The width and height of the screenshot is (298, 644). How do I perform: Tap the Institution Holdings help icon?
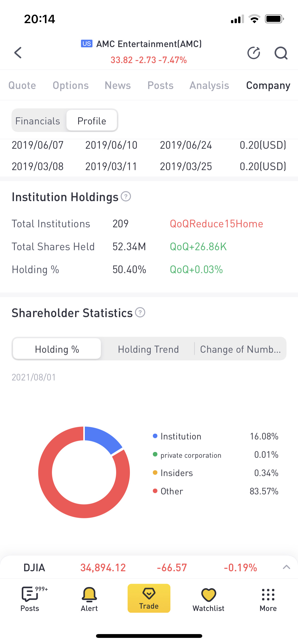tap(126, 196)
